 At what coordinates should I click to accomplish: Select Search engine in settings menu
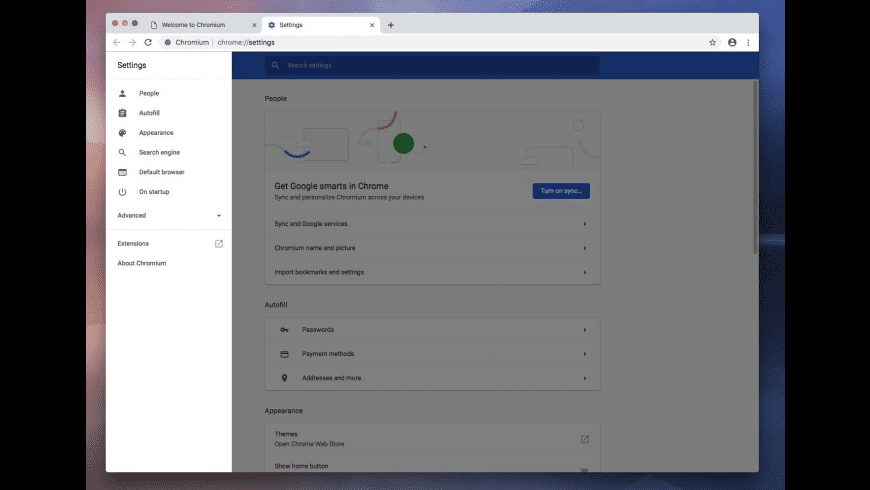(159, 152)
